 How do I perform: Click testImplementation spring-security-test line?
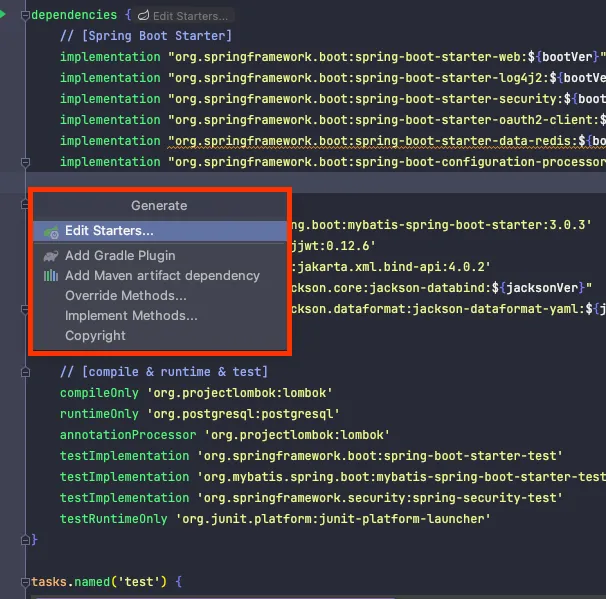point(311,498)
